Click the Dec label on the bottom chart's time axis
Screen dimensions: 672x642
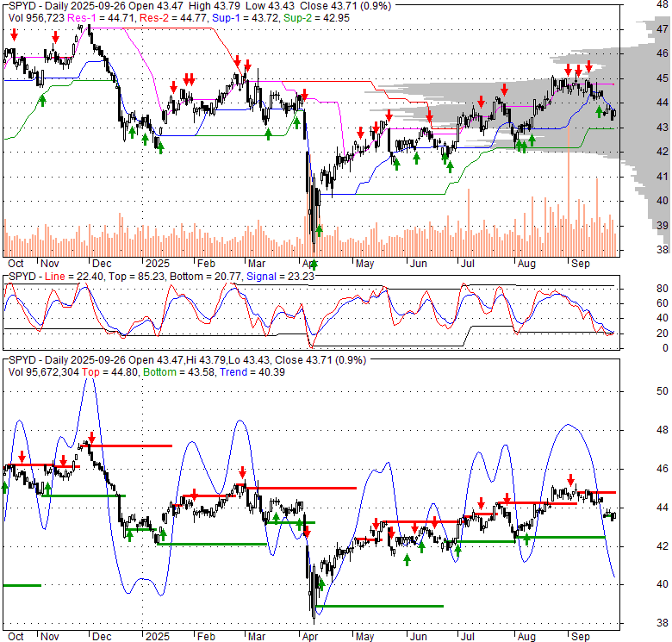102,637
